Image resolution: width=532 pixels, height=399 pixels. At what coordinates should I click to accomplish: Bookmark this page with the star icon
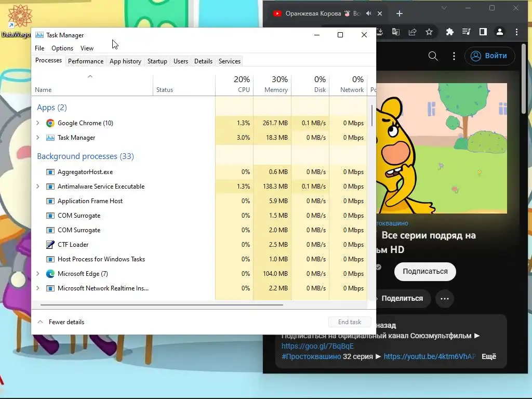tap(429, 32)
